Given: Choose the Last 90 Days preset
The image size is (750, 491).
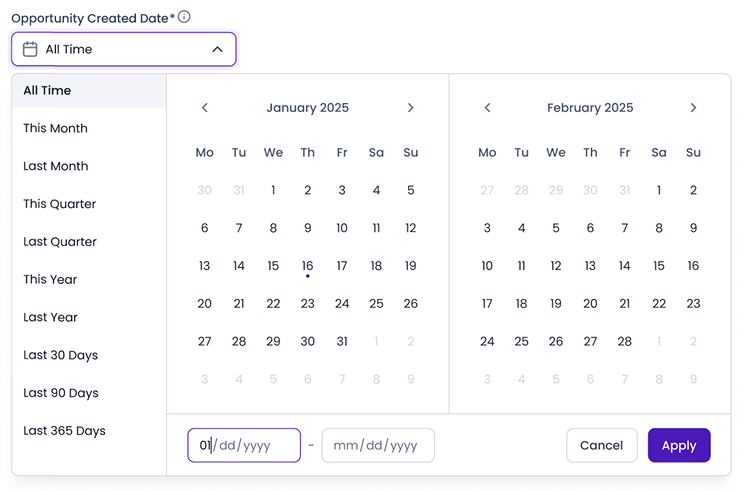Looking at the screenshot, I should coord(89,393).
